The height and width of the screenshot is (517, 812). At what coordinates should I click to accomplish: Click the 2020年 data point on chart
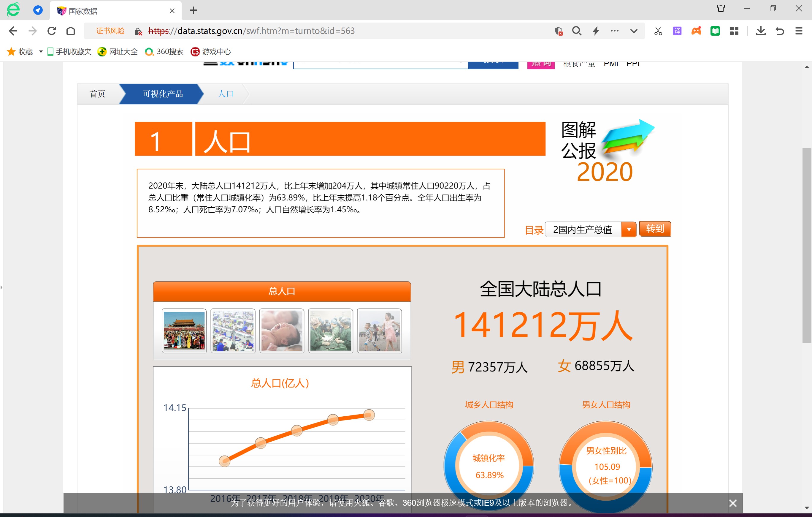click(369, 415)
